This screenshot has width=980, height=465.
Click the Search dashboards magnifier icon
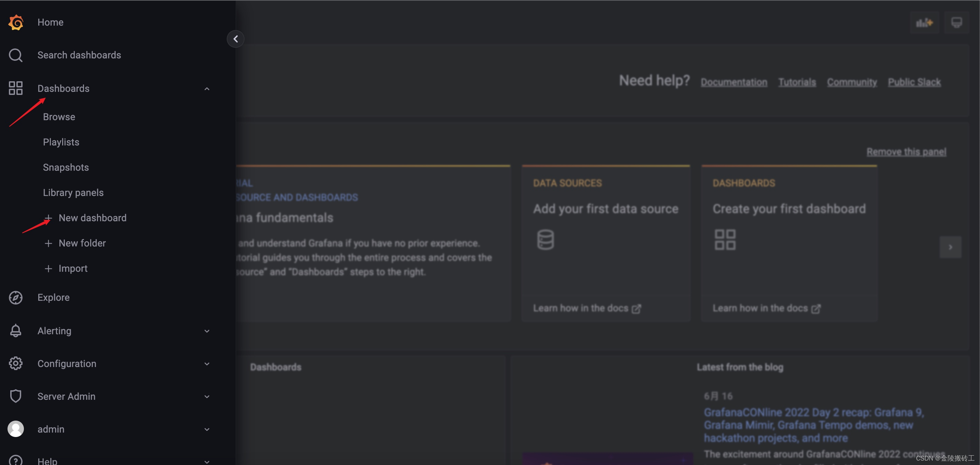[x=16, y=55]
